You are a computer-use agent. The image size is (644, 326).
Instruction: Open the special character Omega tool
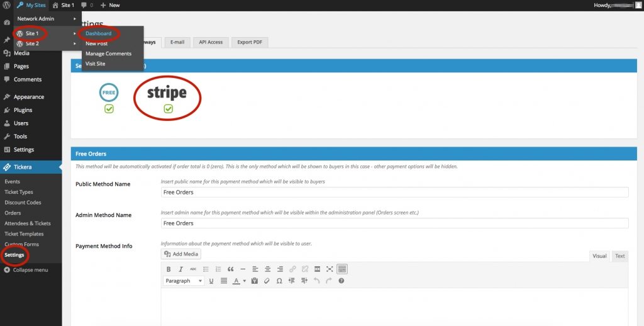279,281
